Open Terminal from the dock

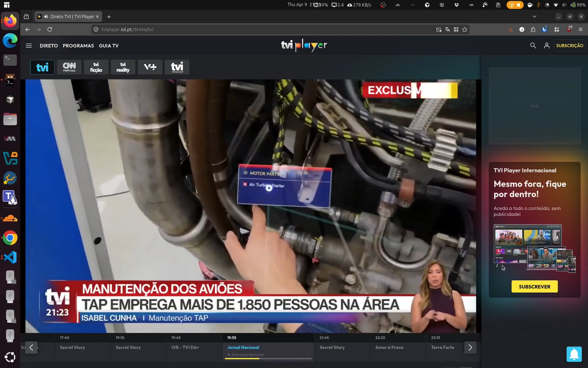pyautogui.click(x=10, y=60)
